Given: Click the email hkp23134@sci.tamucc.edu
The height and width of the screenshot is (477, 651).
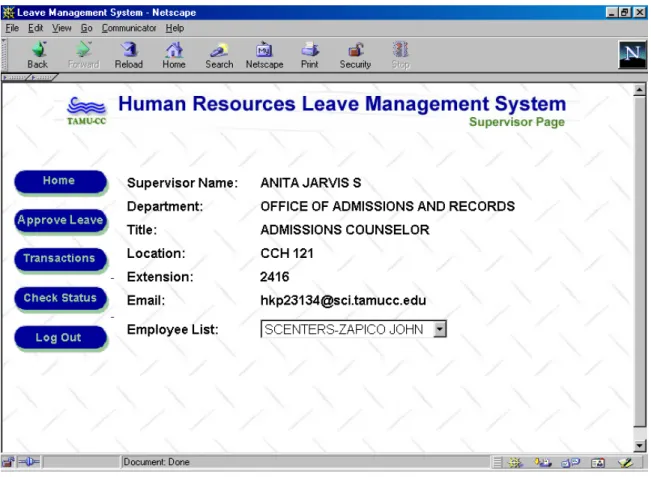Looking at the screenshot, I should pyautogui.click(x=343, y=301).
